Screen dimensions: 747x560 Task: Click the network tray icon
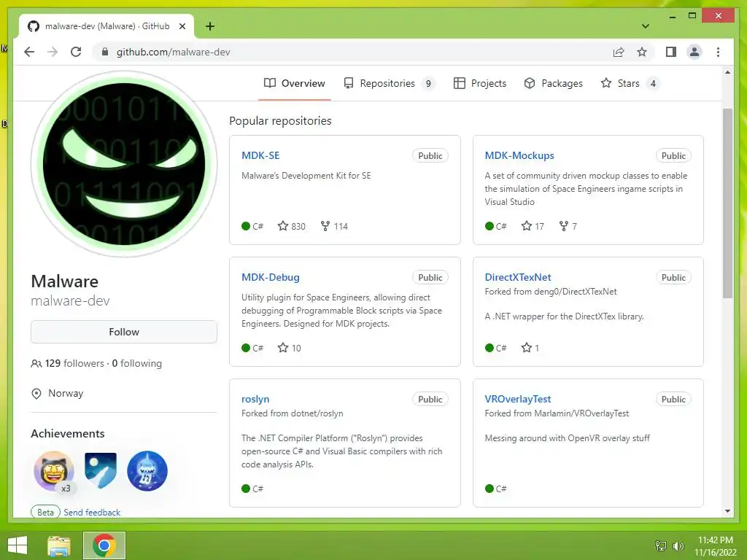[x=661, y=545]
